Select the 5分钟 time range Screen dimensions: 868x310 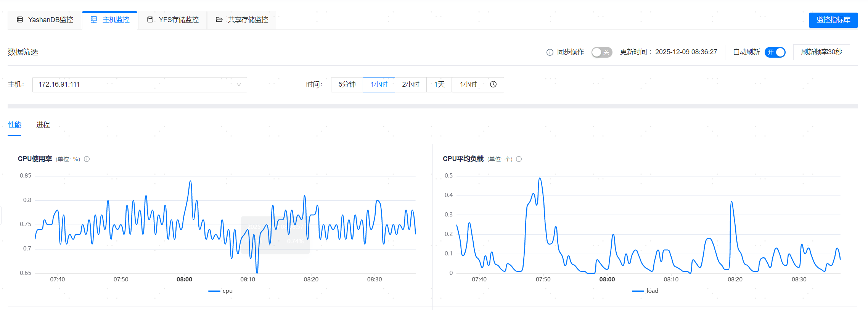[347, 84]
